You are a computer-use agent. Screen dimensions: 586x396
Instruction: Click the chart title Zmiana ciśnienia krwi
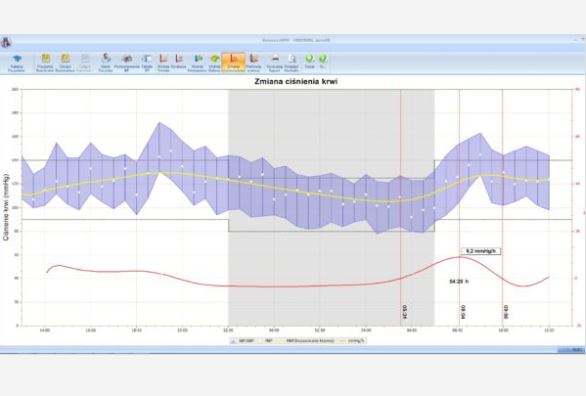[x=296, y=81]
